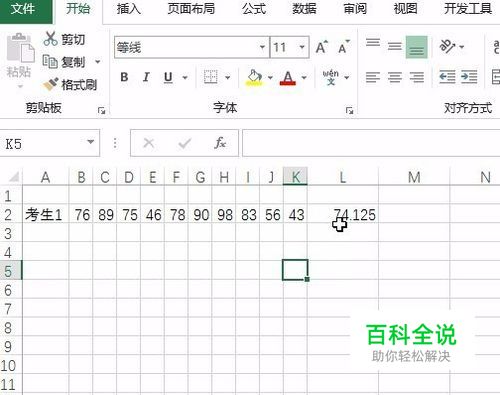The image size is (500, 395).
Task: Apply cell borders icon
Action: pos(211,77)
